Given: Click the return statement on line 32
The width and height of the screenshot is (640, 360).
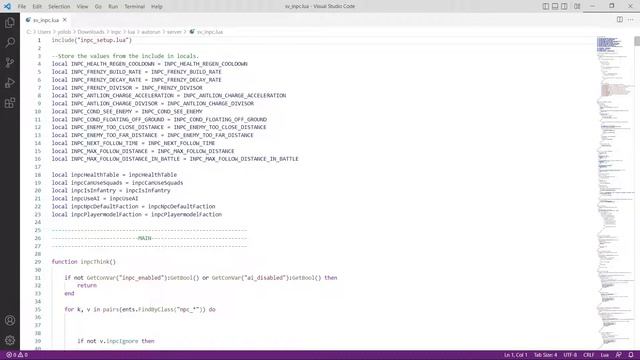Looking at the screenshot, I should click(87, 285).
